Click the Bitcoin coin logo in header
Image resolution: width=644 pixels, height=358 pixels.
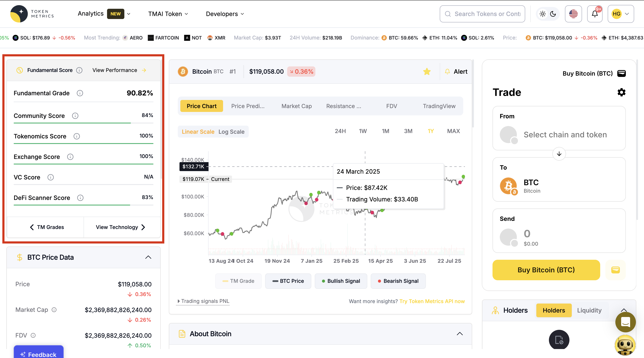pyautogui.click(x=183, y=72)
